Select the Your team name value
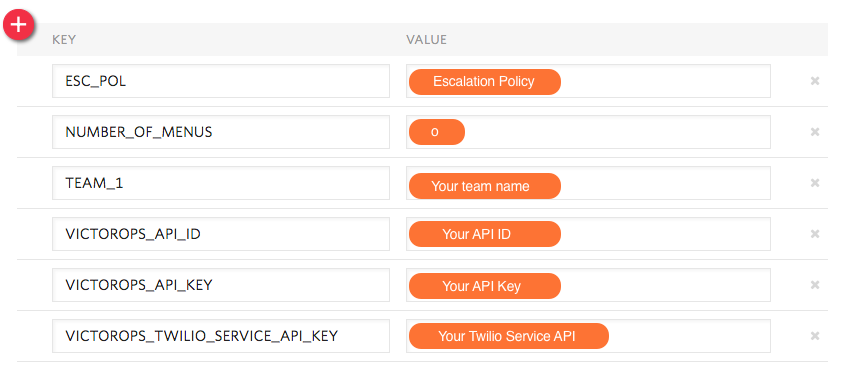Image resolution: width=856 pixels, height=373 pixels. (485, 186)
